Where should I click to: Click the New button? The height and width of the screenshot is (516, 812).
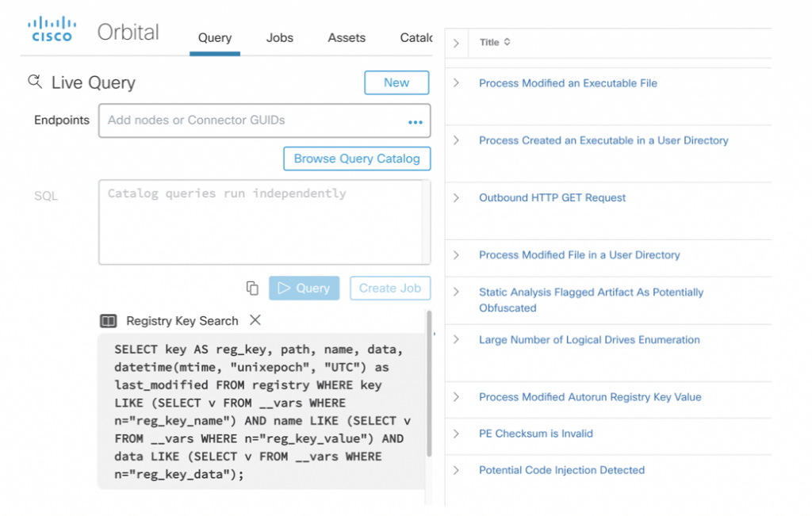pos(396,82)
